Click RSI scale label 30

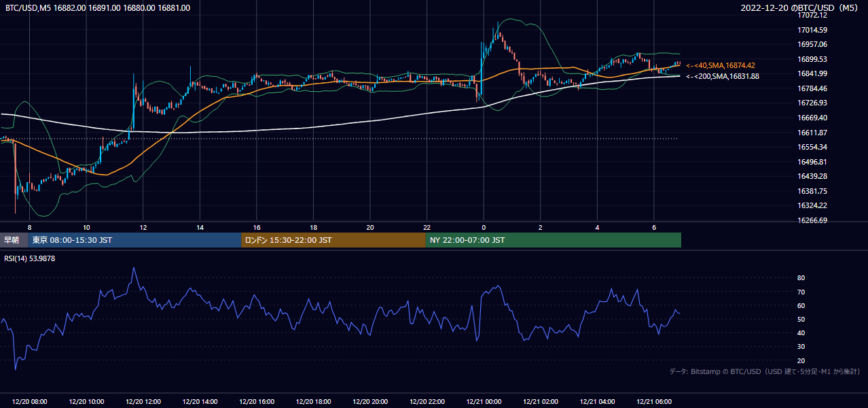801,347
